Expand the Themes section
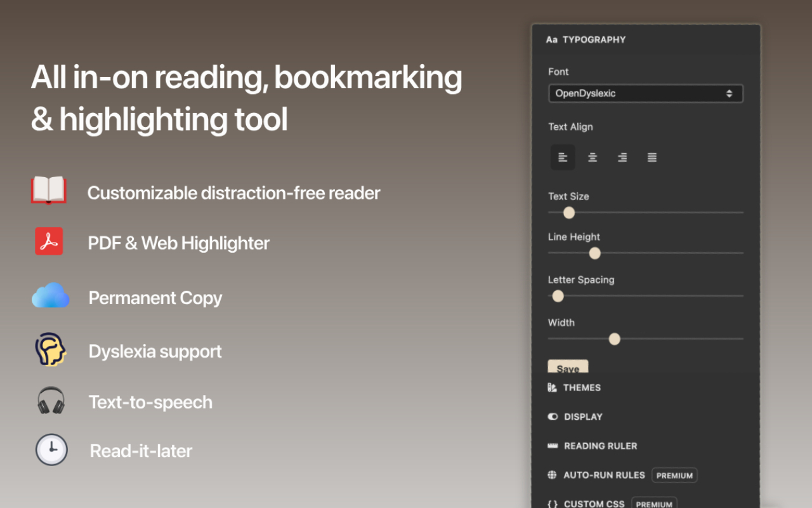Viewport: 812px width, 508px height. [x=582, y=387]
